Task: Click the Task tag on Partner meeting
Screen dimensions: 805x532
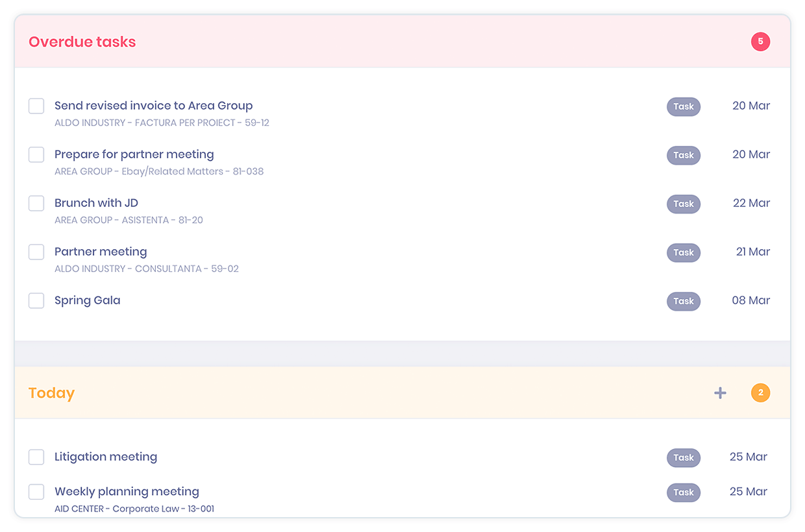Action: [x=684, y=252]
